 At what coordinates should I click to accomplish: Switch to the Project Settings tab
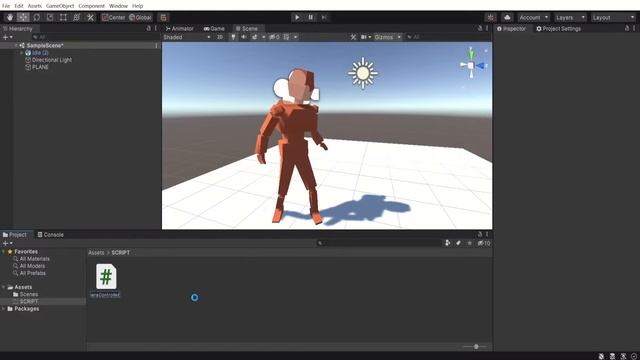(x=558, y=29)
